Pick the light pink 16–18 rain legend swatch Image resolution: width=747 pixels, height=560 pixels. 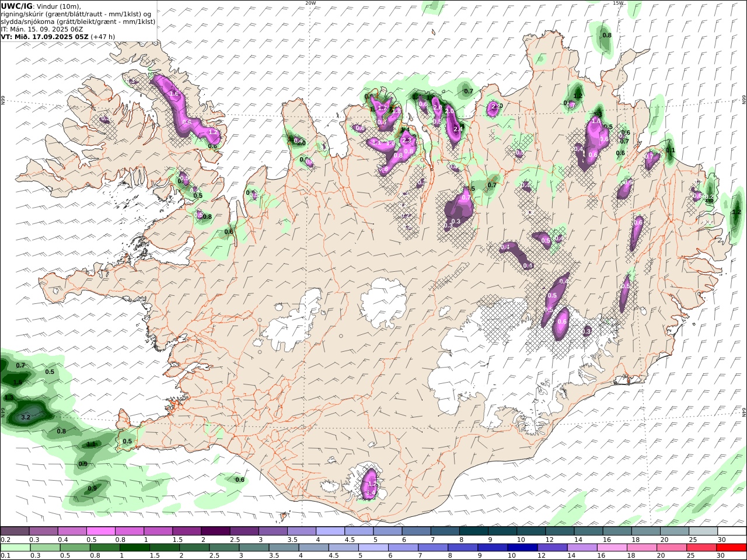[612, 548]
